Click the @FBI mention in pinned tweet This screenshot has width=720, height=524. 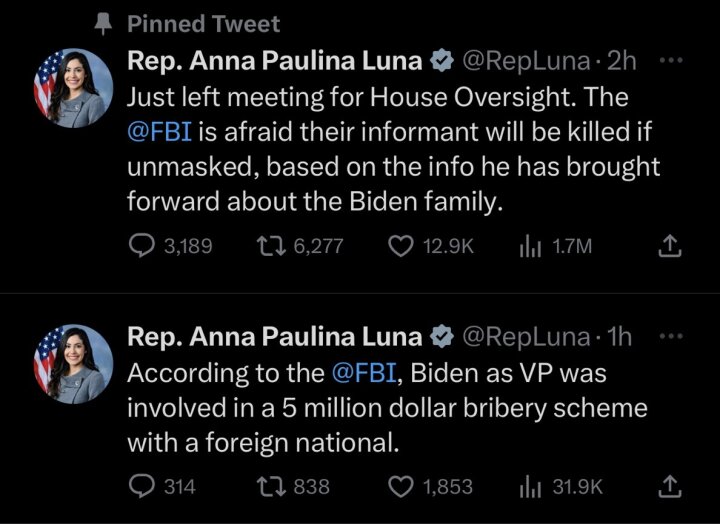pos(159,132)
